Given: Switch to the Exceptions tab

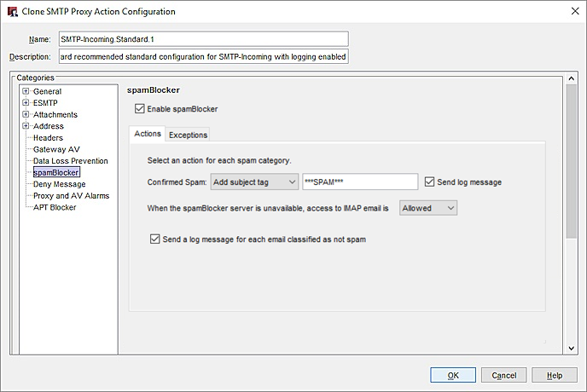Looking at the screenshot, I should 188,135.
